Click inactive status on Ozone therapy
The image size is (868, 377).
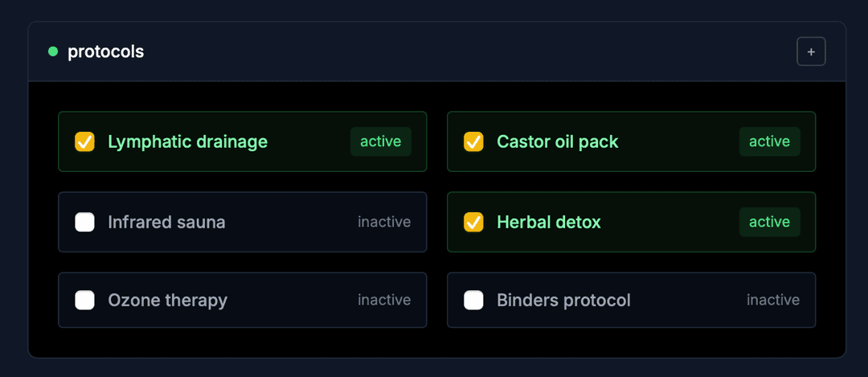(x=384, y=300)
